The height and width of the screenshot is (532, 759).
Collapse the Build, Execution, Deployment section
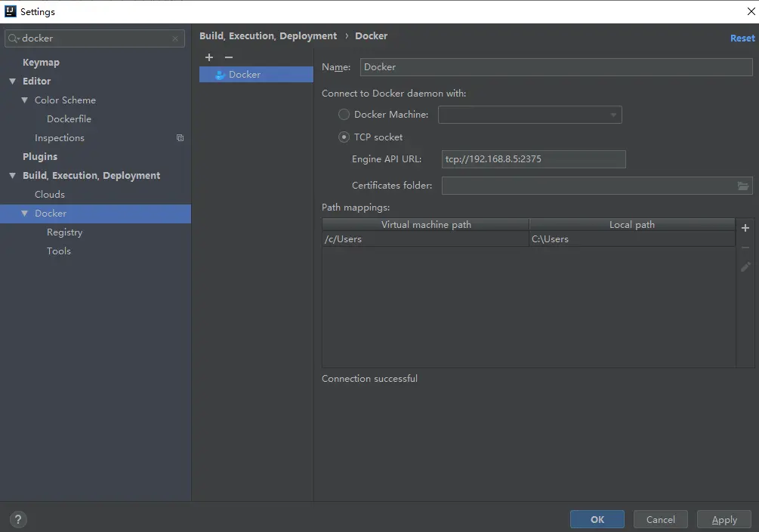[x=13, y=176]
